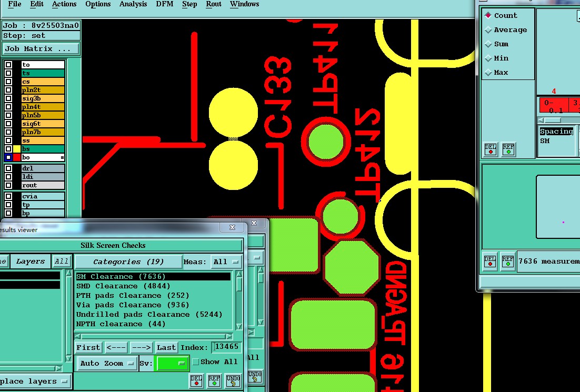Toggle checkbox for layer drl
Screen dimensions: 580x392
[8, 168]
